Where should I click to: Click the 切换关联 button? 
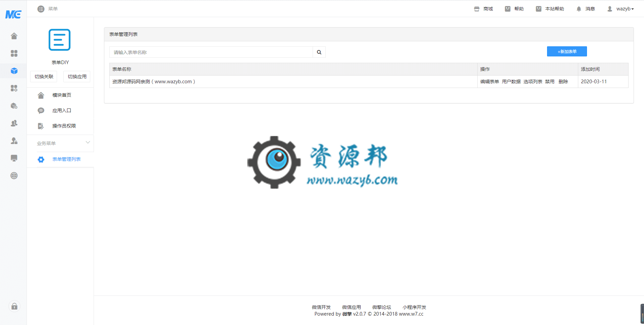point(44,77)
